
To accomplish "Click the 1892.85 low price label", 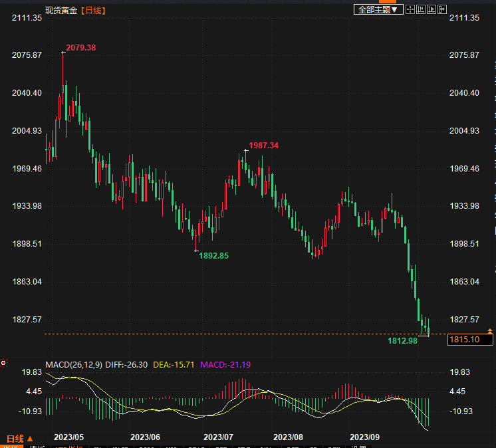I will [214, 256].
